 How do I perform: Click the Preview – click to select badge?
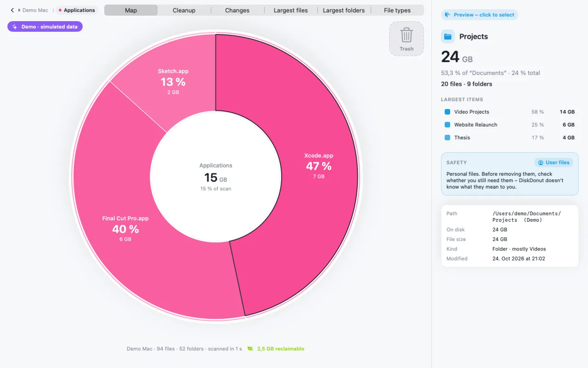pyautogui.click(x=480, y=15)
